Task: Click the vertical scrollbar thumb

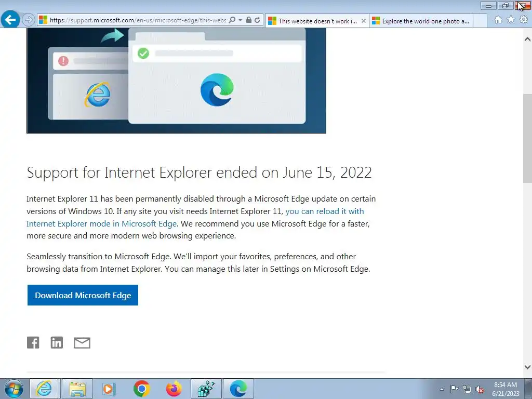Action: coord(527,138)
